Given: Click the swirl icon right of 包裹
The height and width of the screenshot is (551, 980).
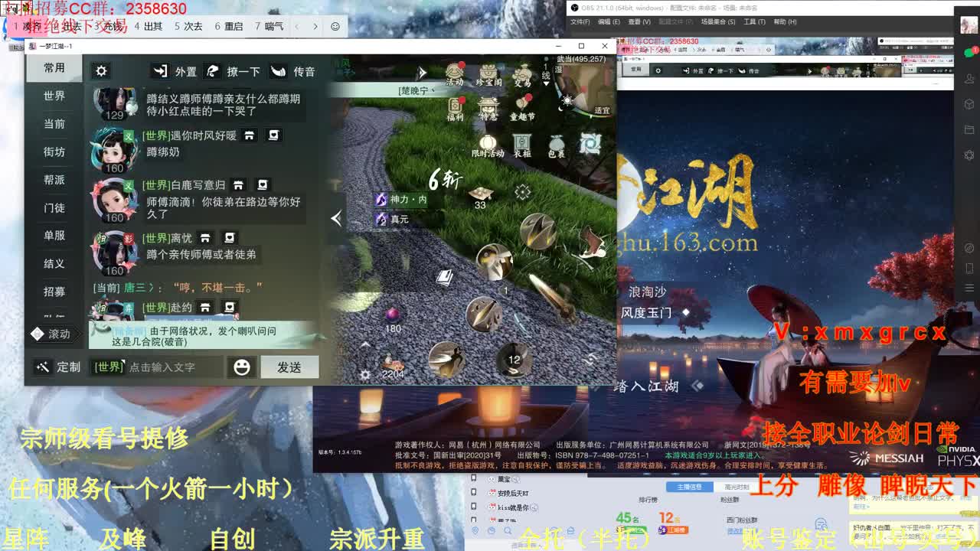Looking at the screenshot, I should (590, 143).
